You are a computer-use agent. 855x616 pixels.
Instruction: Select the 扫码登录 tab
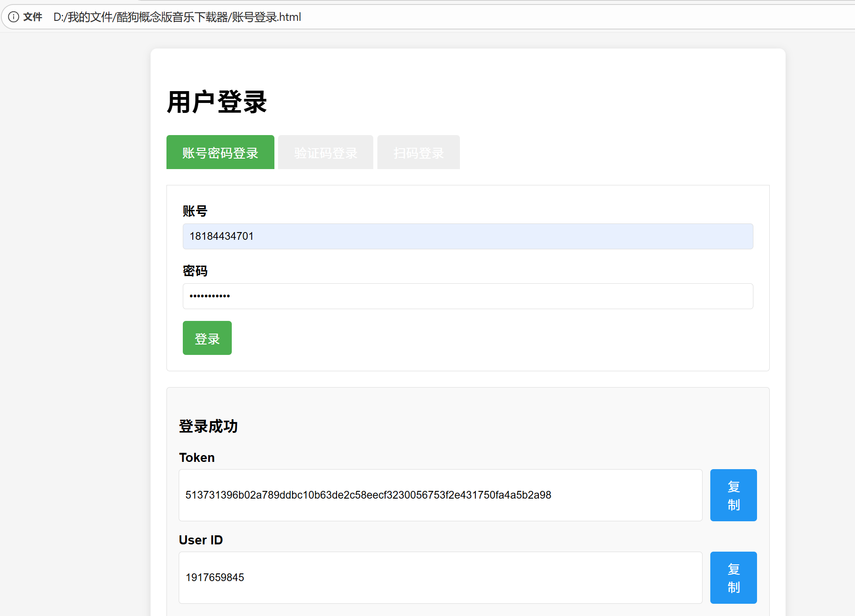pos(418,152)
